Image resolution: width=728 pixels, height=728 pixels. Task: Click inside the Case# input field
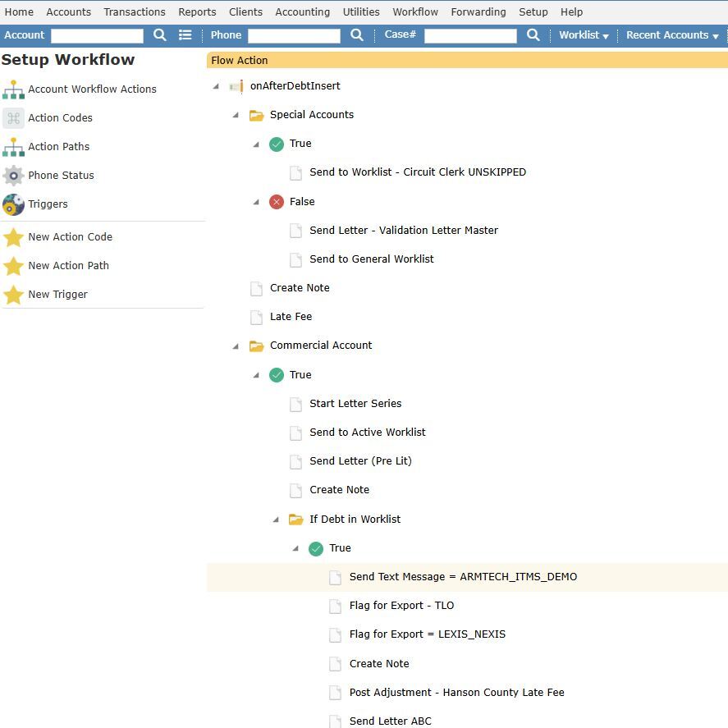point(470,35)
